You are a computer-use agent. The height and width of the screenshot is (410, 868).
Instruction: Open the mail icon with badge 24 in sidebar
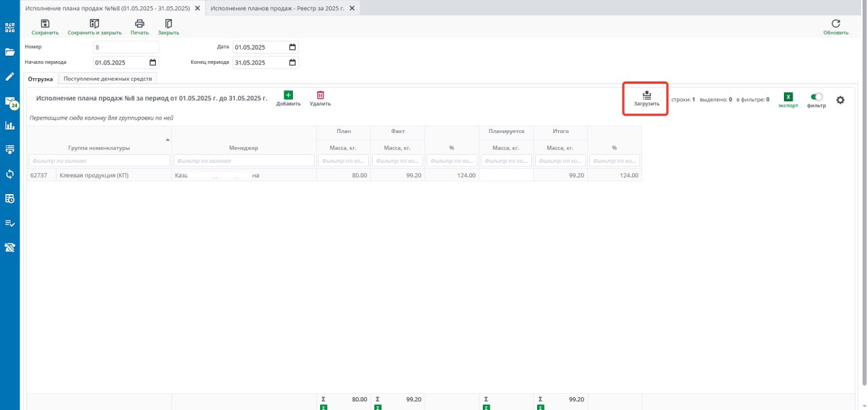coord(10,102)
